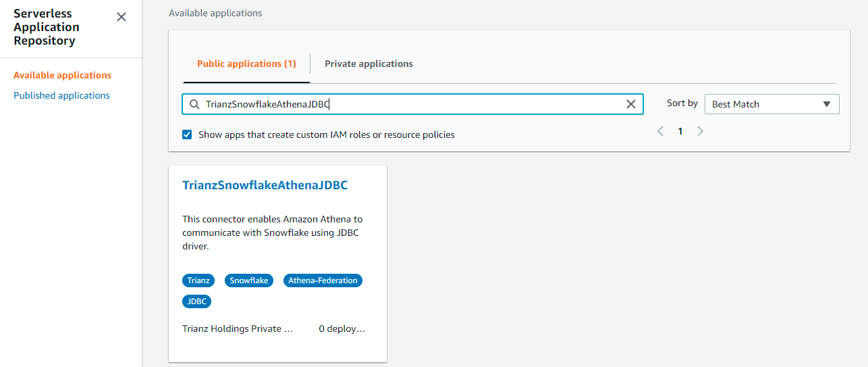
Task: Switch to Private applications tab
Action: pyautogui.click(x=369, y=64)
